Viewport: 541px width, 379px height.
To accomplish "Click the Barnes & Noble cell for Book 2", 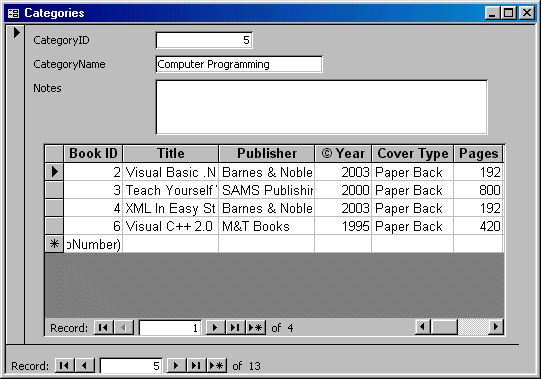I will pos(267,172).
